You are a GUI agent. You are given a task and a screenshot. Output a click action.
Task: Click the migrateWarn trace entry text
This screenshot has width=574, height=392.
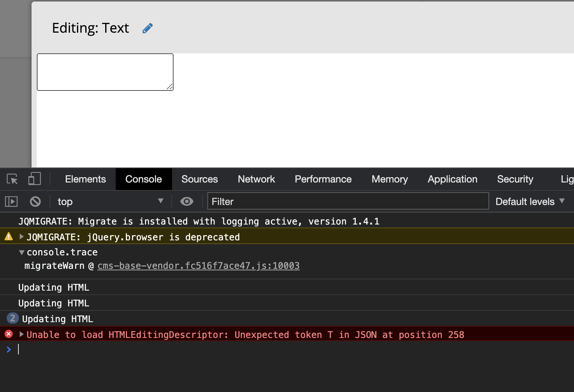54,266
